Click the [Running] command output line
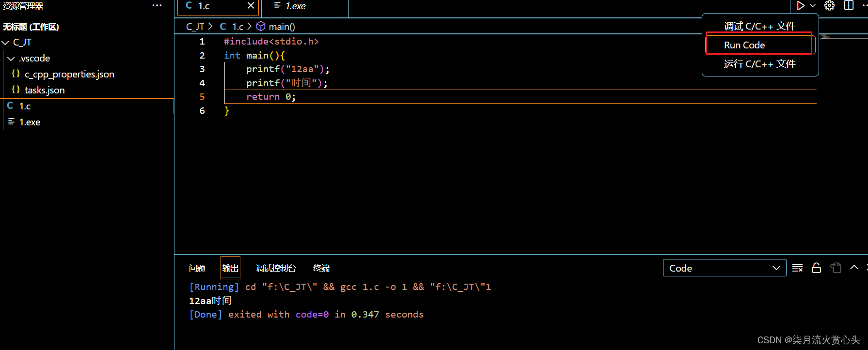The height and width of the screenshot is (350, 868). click(340, 287)
